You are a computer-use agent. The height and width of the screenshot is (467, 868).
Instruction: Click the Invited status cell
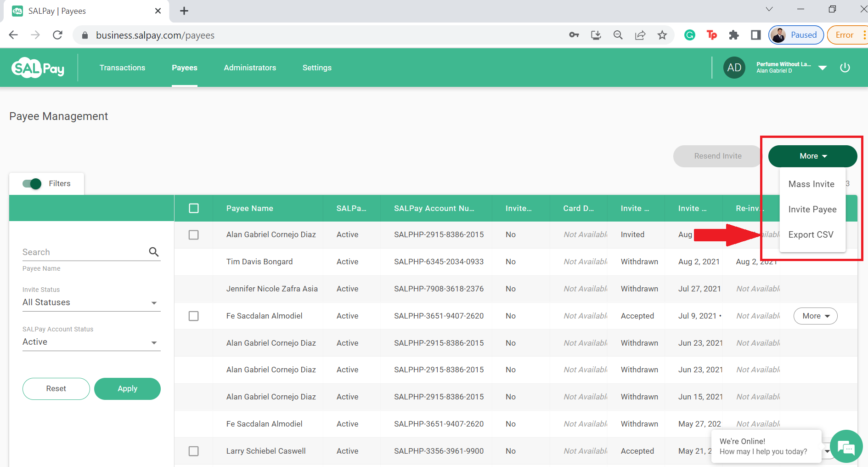point(632,235)
